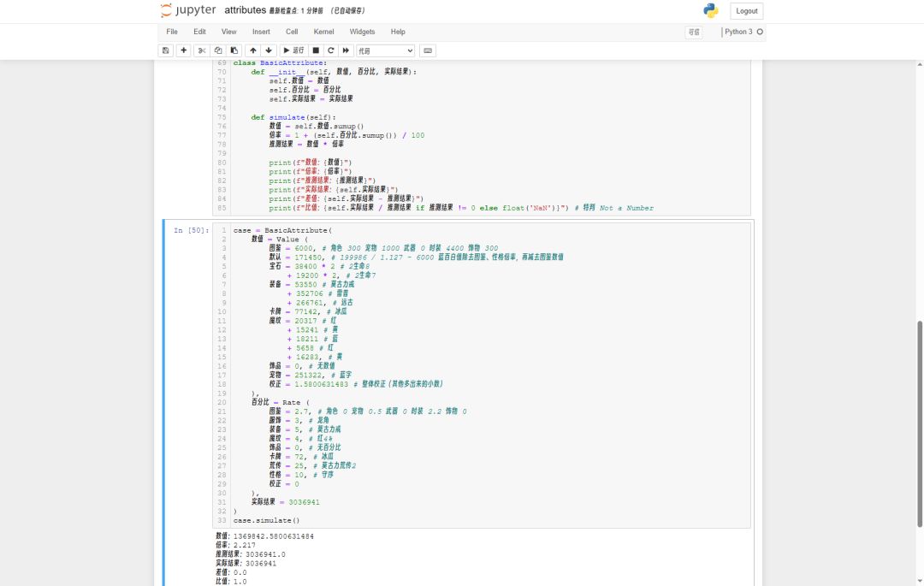Insert a cell below with plus icon

pyautogui.click(x=184, y=50)
